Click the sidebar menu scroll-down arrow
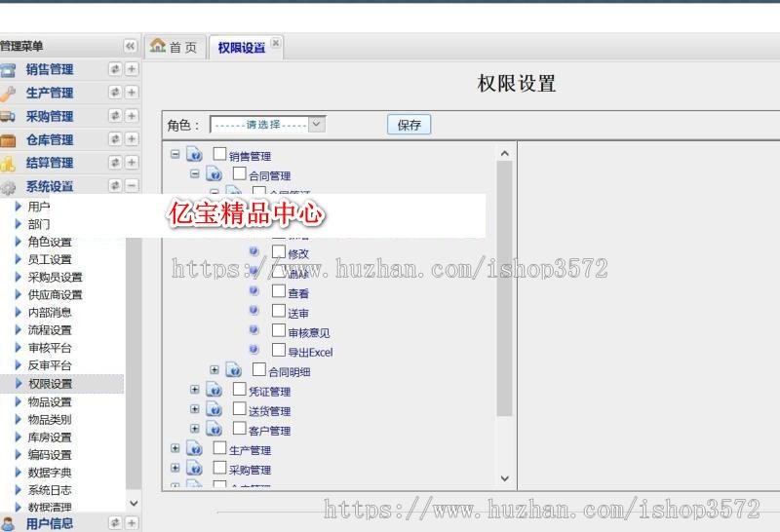The width and height of the screenshot is (780, 532). tap(134, 503)
